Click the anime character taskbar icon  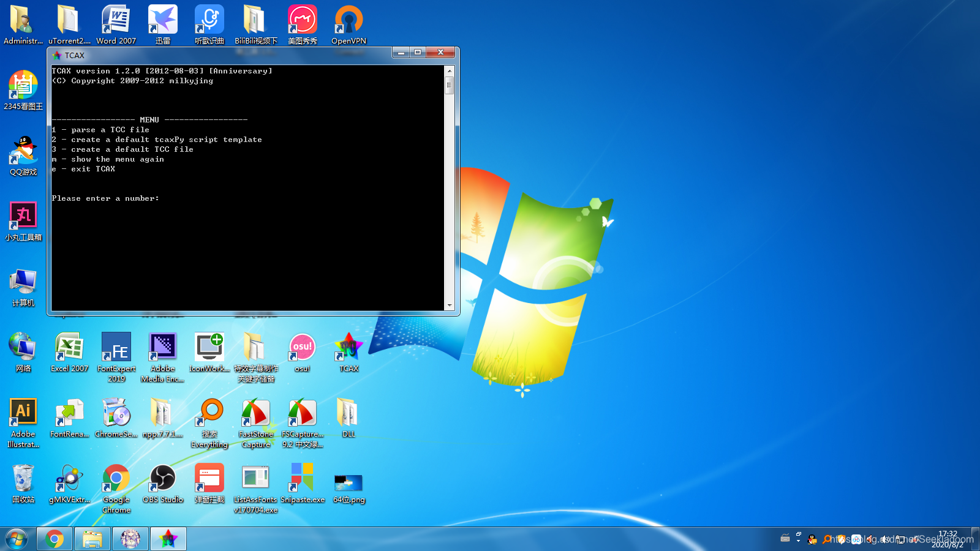tap(130, 539)
